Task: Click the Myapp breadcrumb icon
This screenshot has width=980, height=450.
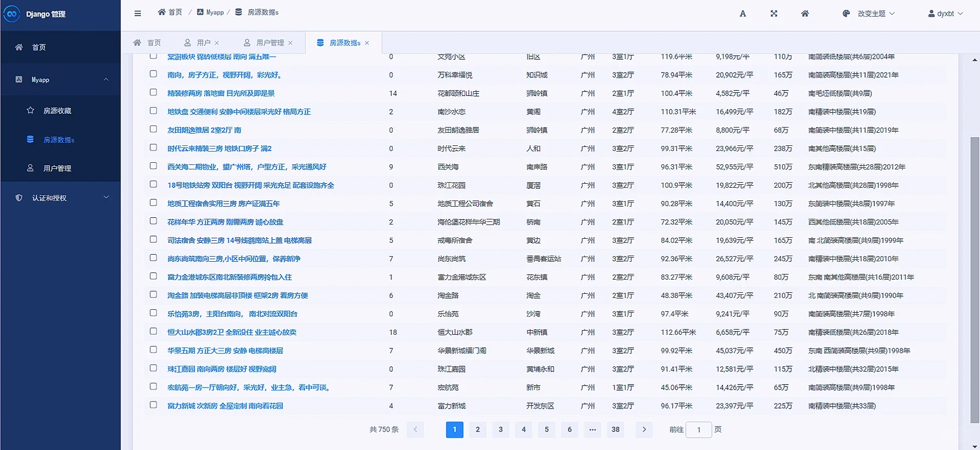Action: 200,12
